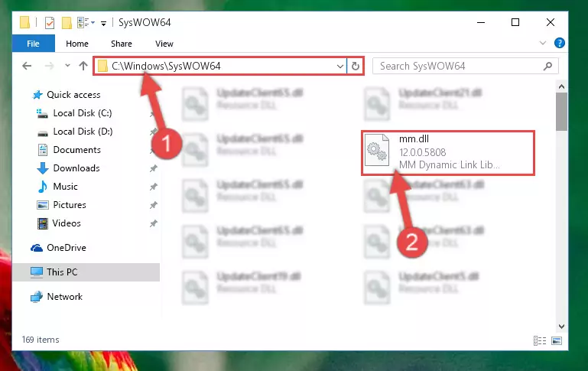Open Videos in the sidebar

point(67,223)
